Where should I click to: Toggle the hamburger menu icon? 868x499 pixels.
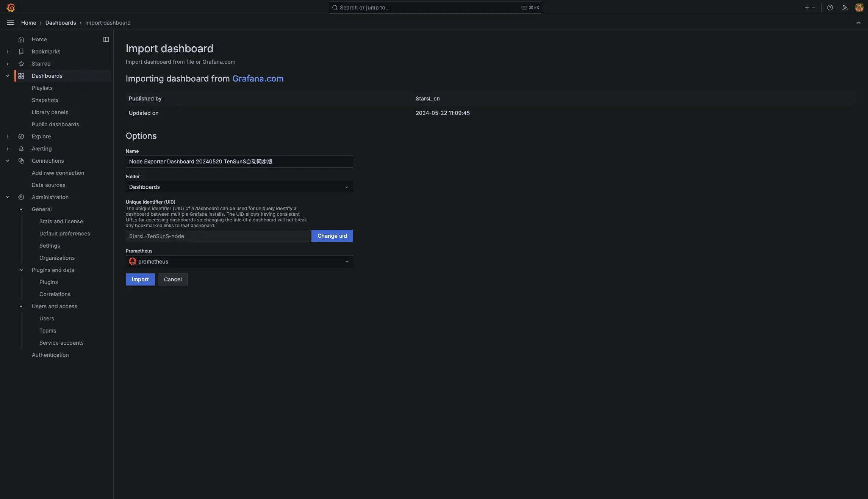[x=11, y=23]
